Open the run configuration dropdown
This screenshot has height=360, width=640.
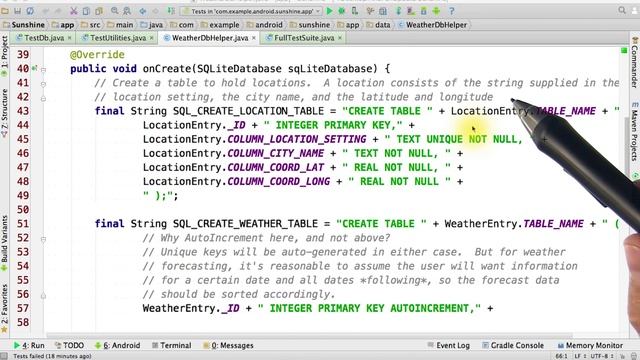pos(251,11)
